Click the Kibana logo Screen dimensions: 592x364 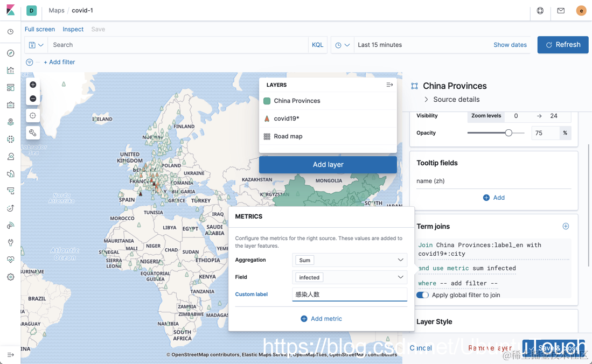pos(11,10)
